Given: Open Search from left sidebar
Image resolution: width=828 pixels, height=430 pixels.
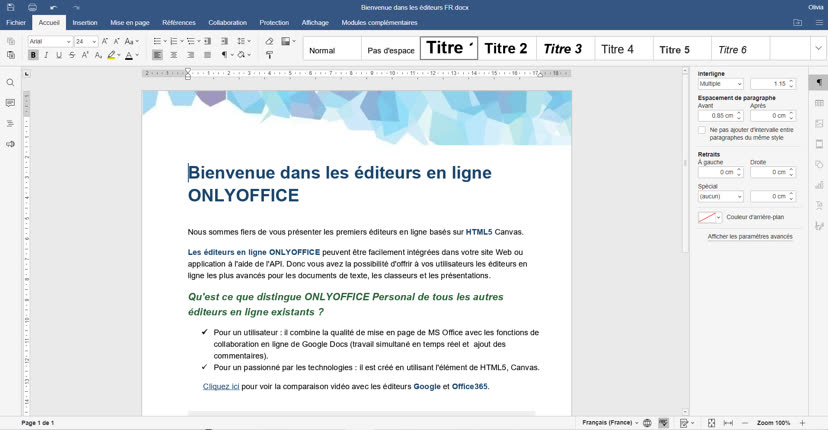Looking at the screenshot, I should click(x=10, y=82).
